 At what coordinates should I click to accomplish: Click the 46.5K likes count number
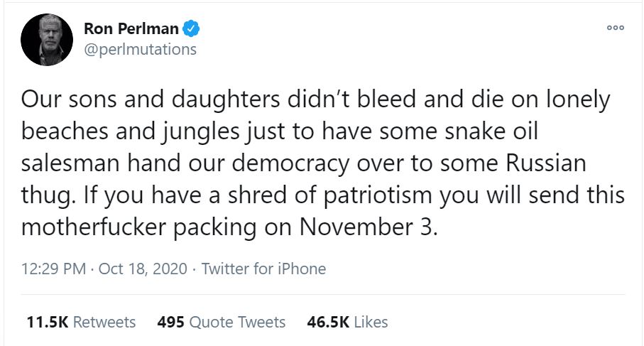coord(327,322)
